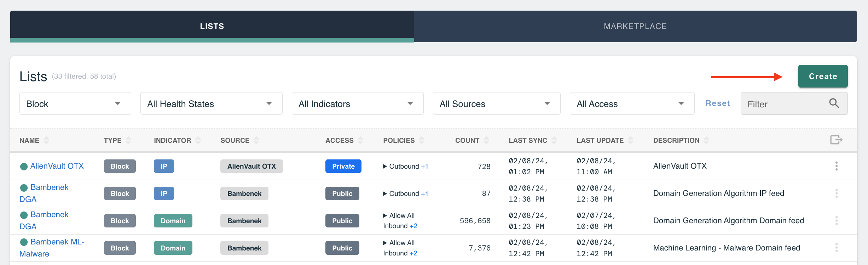
Task: Open the All Access dropdown
Action: pos(632,103)
